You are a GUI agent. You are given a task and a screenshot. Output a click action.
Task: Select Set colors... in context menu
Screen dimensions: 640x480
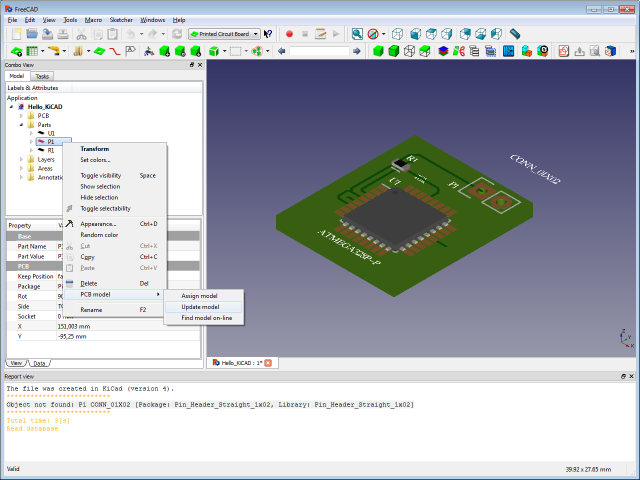[x=115, y=160]
